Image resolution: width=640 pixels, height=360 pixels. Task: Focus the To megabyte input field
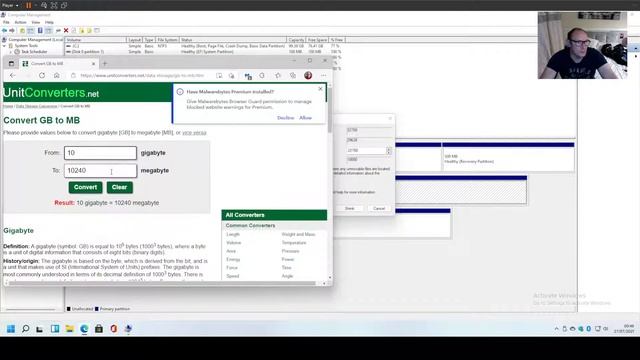[x=100, y=171]
